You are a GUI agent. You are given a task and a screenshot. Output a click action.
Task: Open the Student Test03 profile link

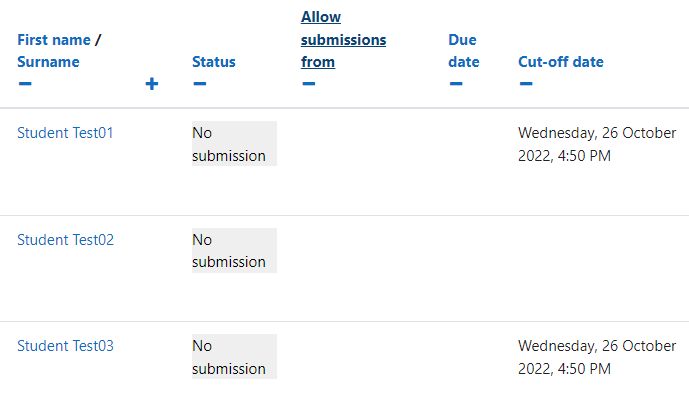pyautogui.click(x=65, y=346)
